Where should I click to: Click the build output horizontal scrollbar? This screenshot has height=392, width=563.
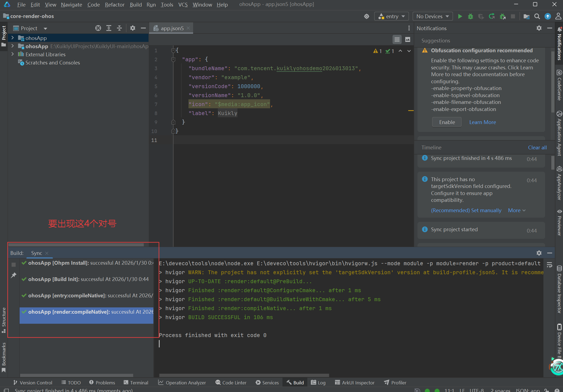(244, 375)
